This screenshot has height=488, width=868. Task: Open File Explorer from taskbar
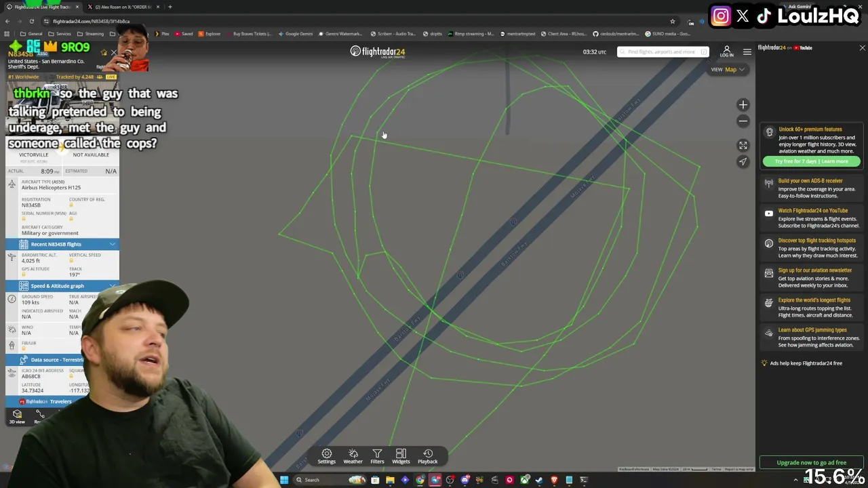click(x=390, y=480)
